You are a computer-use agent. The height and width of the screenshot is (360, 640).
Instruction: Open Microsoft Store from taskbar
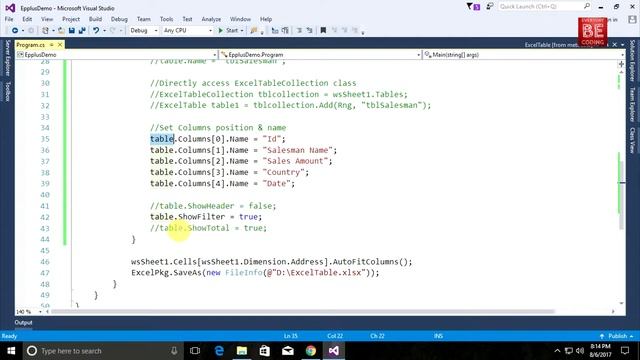click(264, 351)
